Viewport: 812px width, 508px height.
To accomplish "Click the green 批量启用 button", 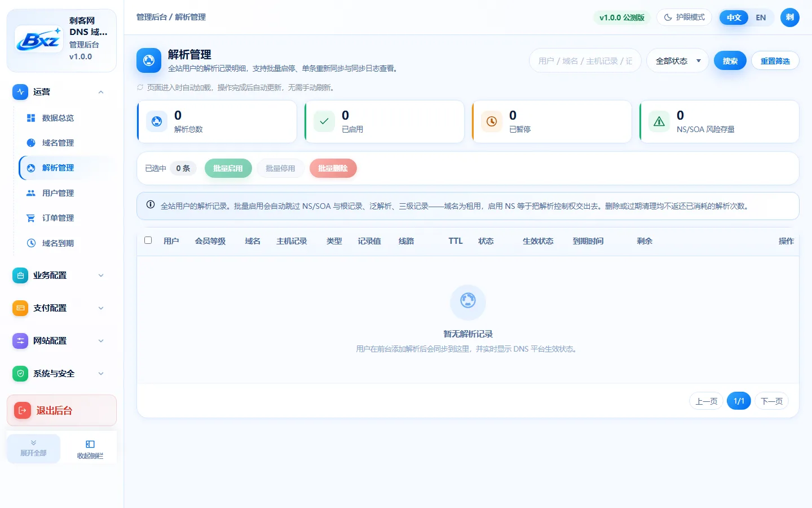I will point(228,168).
